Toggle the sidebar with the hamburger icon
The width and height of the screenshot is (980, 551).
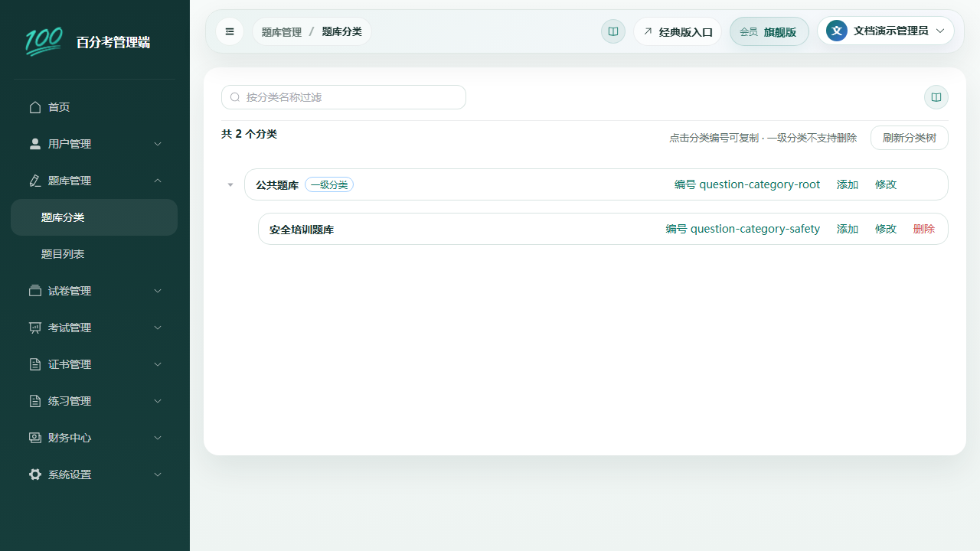click(x=230, y=31)
